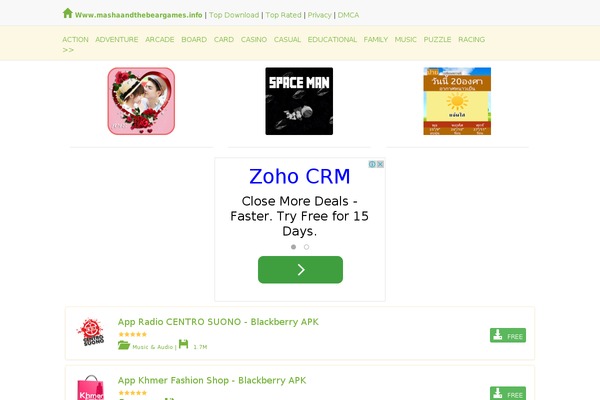The height and width of the screenshot is (400, 600).
Task: Download Khmer Fashion Shop with FREE button
Action: coord(508,393)
